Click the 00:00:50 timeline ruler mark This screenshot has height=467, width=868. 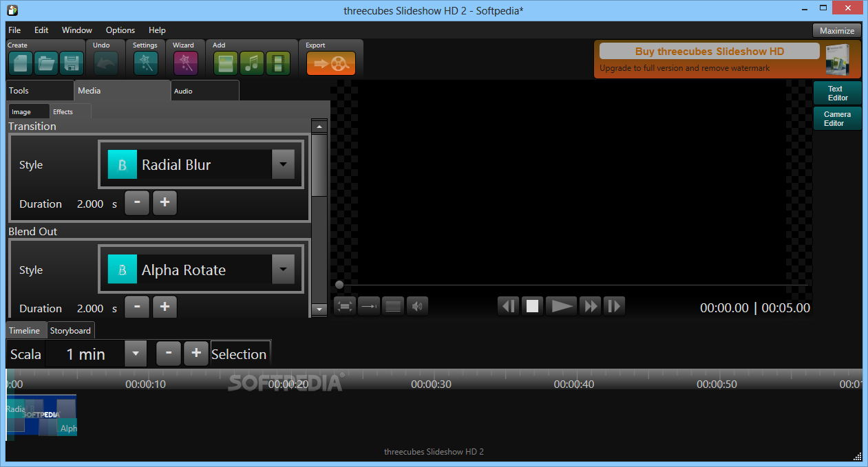pyautogui.click(x=717, y=384)
